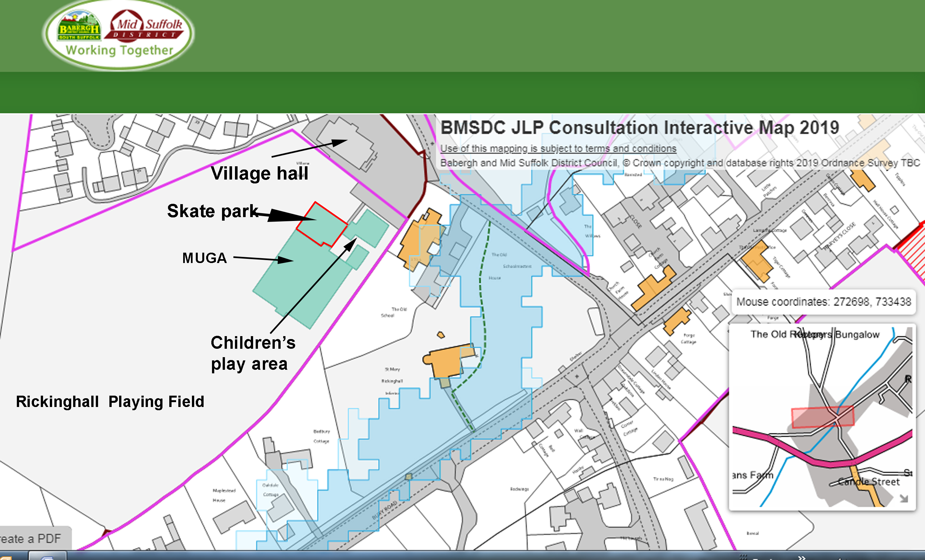Click the Mouse coordinates readout box
Image resolution: width=925 pixels, height=560 pixels.
[x=823, y=302]
